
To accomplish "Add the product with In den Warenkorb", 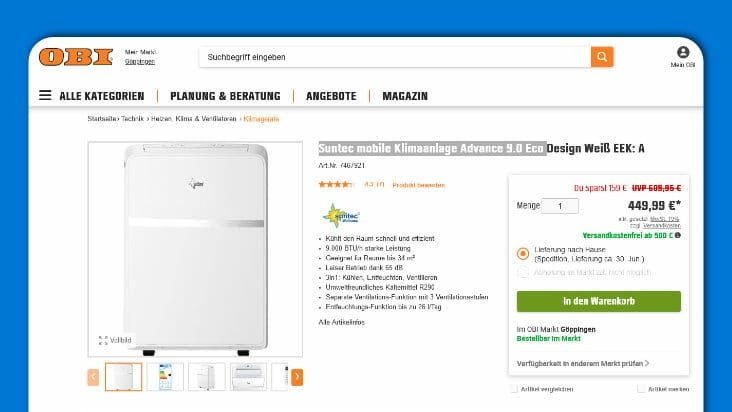I will [x=598, y=301].
